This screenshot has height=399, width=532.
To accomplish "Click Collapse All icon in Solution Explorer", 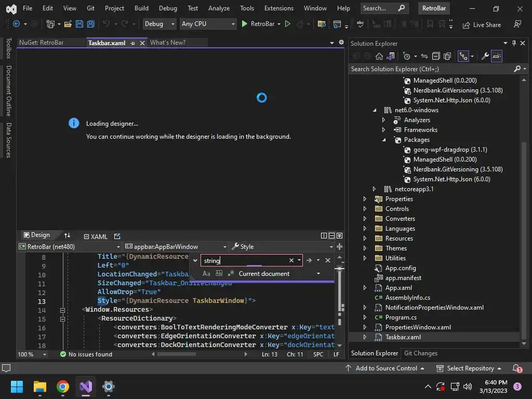I will pyautogui.click(x=436, y=56).
